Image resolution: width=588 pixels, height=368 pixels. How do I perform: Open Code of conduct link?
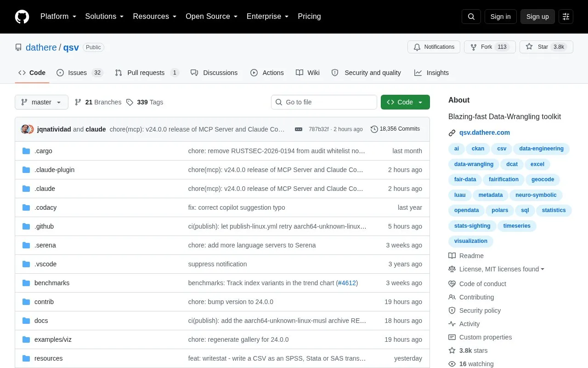pyautogui.click(x=477, y=284)
